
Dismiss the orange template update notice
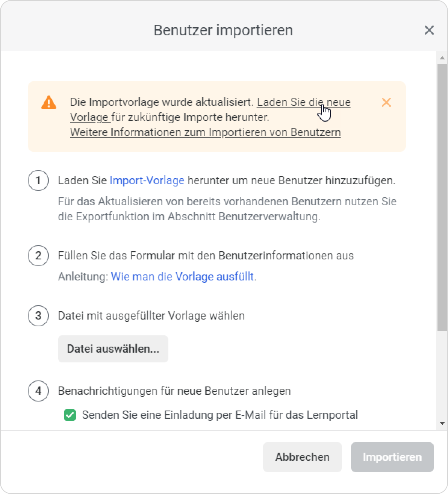[x=386, y=102]
